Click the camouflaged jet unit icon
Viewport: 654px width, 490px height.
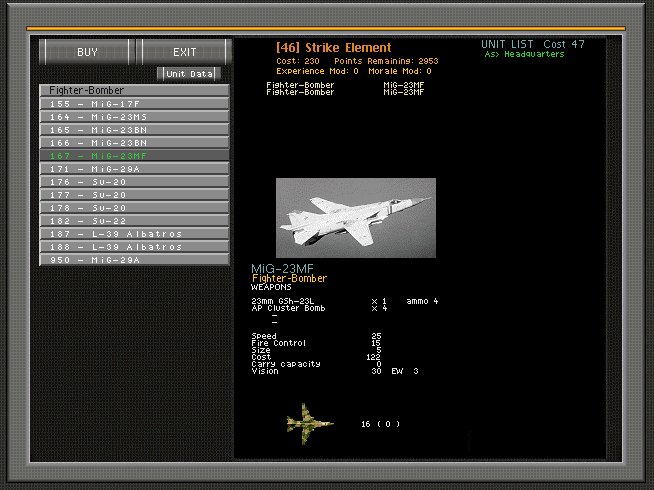310,423
